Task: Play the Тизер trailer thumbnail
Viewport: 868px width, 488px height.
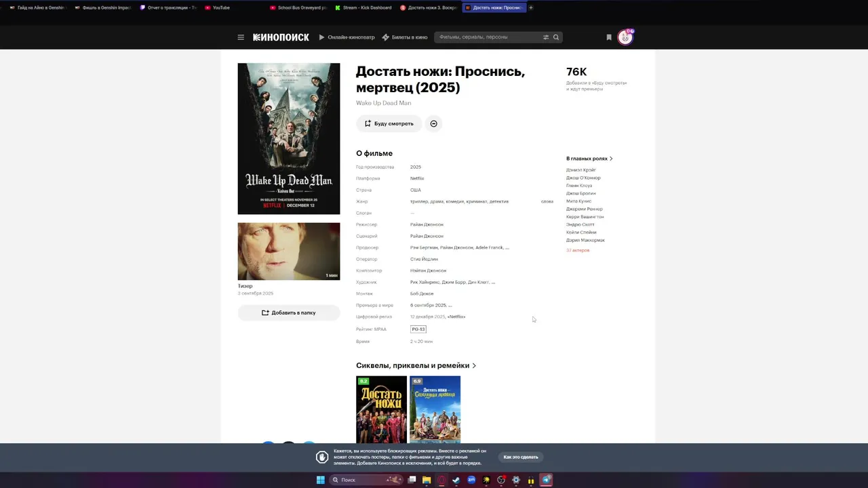Action: (289, 251)
